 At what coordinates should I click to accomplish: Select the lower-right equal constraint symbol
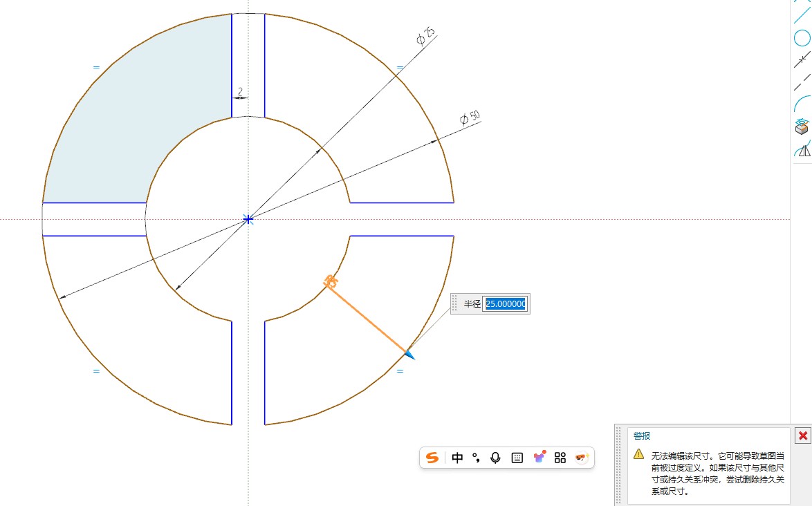400,371
